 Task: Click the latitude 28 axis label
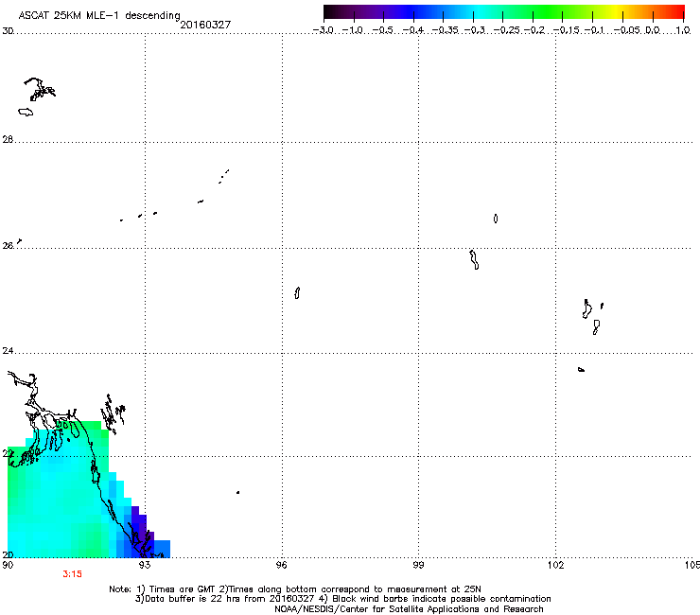[8, 139]
